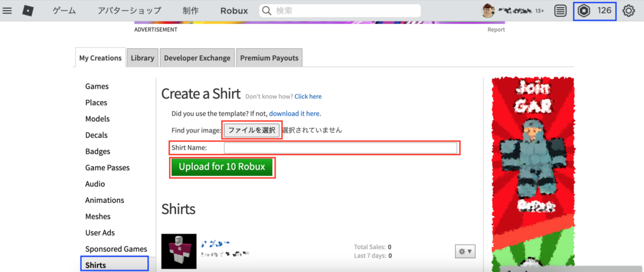The image size is (644, 272).
Task: Click the Last 7 days: 0 text
Action: tap(372, 256)
